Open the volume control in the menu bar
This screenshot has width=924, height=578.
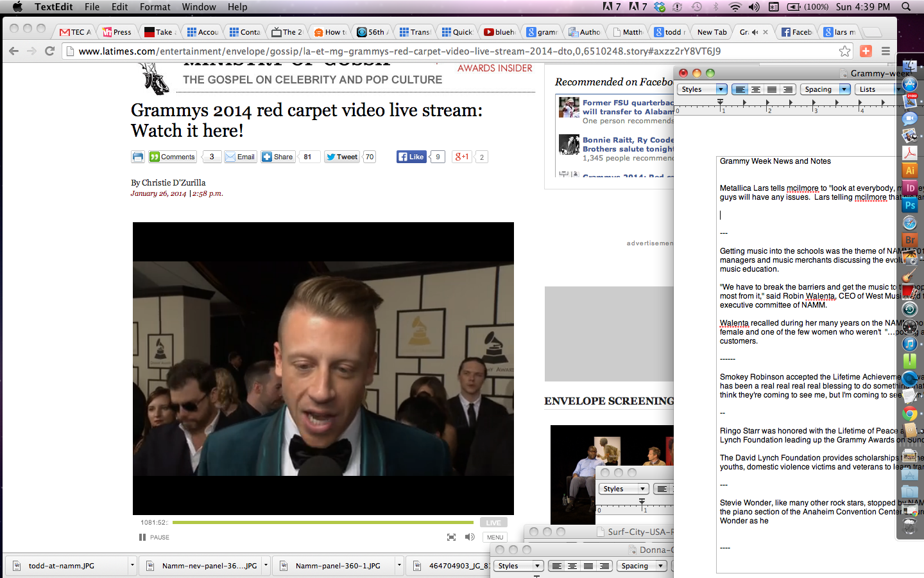(x=754, y=7)
